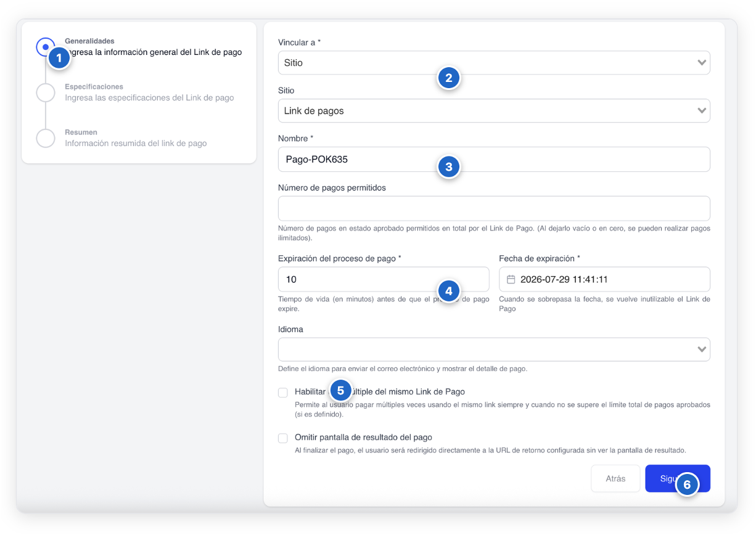The width and height of the screenshot is (756, 535).
Task: Click the blue Siguiente button
Action: pos(678,478)
